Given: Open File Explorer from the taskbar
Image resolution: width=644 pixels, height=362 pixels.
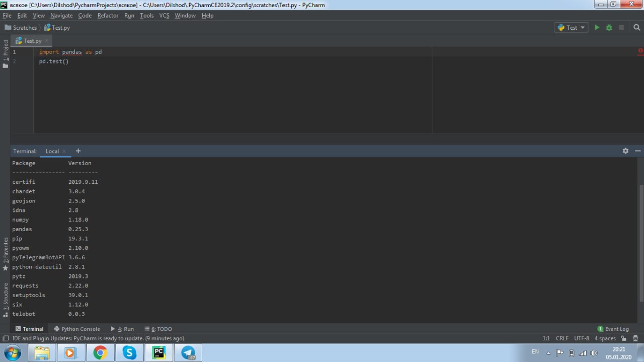Looking at the screenshot, I should pos(42,352).
